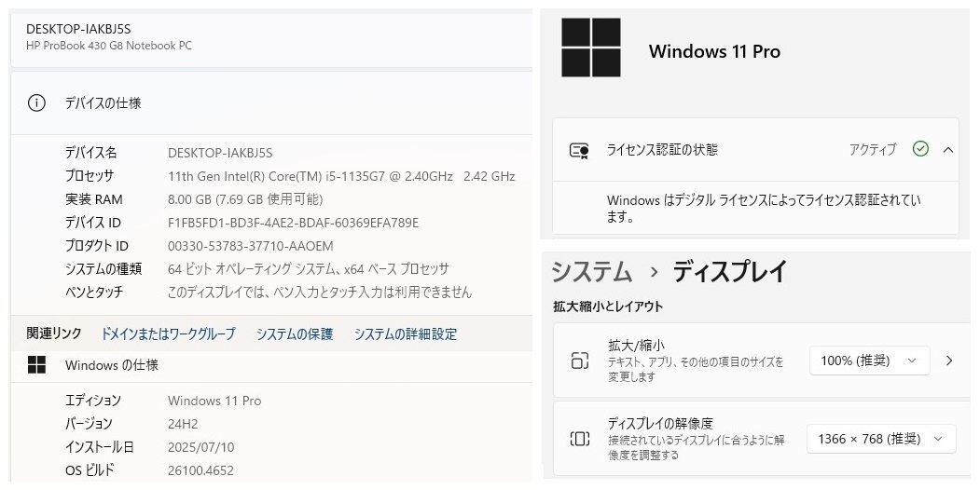Click the ライセンス認証の状態 label
Screen dimensions: 980x490
pyautogui.click(x=662, y=150)
